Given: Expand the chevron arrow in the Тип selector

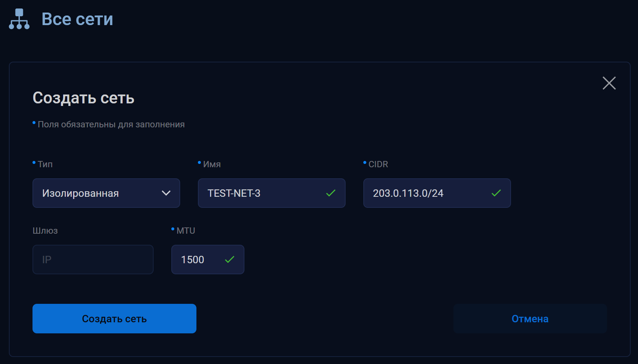Looking at the screenshot, I should pos(166,193).
